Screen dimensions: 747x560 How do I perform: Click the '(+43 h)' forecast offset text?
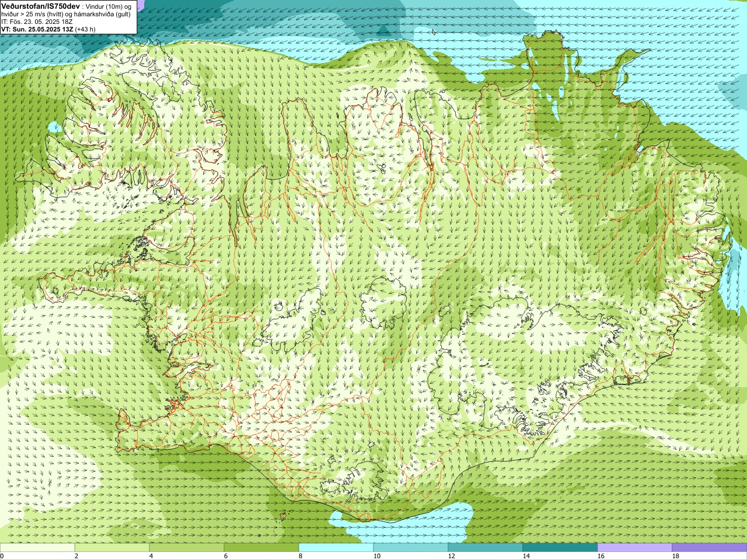tap(85, 29)
